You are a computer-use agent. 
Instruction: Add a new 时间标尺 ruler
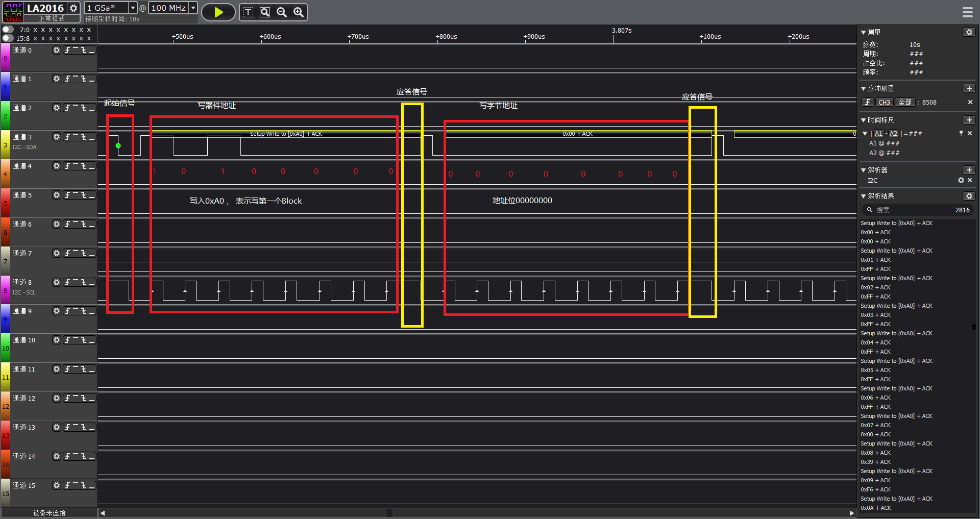[969, 120]
